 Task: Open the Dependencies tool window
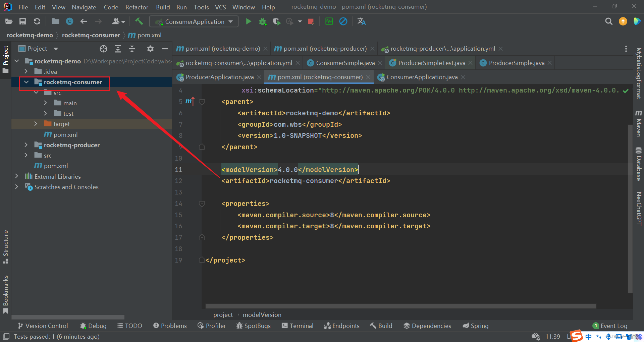[x=427, y=326]
